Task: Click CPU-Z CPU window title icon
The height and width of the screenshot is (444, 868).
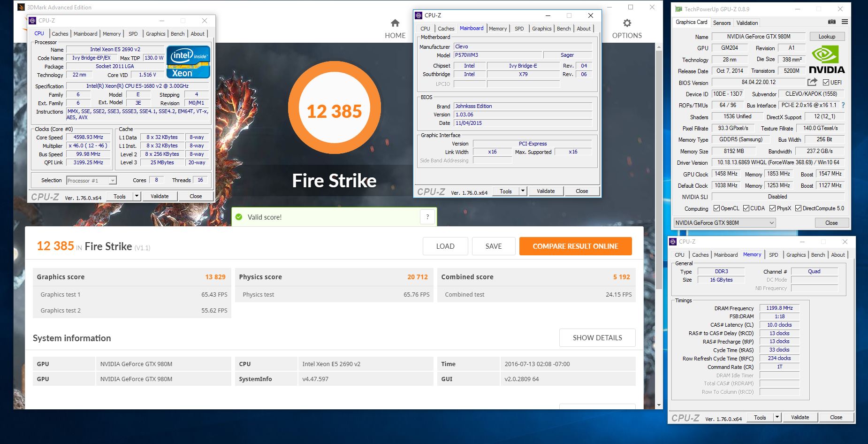Action: point(32,21)
